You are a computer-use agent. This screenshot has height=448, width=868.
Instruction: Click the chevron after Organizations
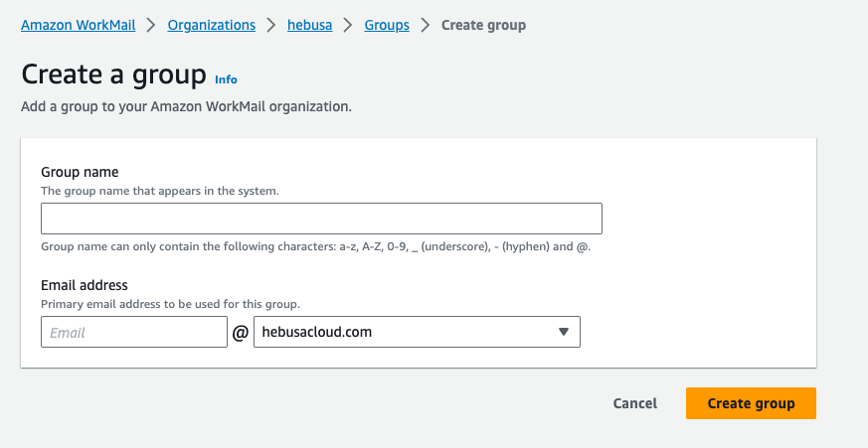coord(271,25)
